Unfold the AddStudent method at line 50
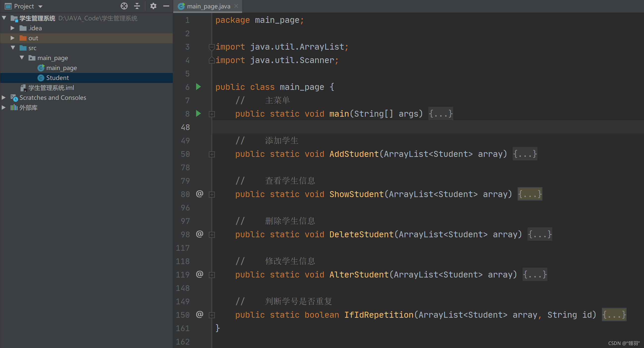The image size is (644, 348). [212, 154]
